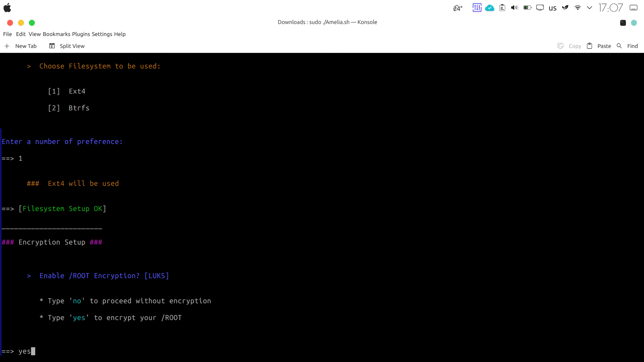Open the Wi-Fi network tray icon
Image resolution: width=644 pixels, height=362 pixels.
(x=578, y=8)
